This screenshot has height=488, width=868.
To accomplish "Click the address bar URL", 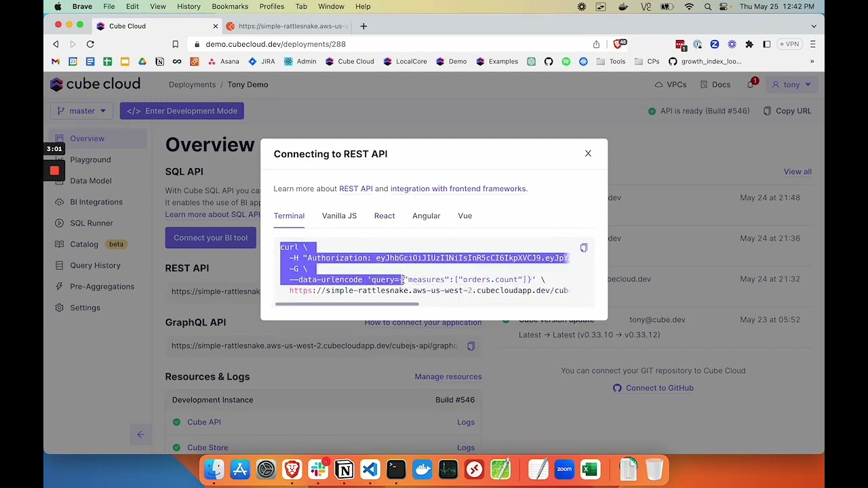I will 275,44.
